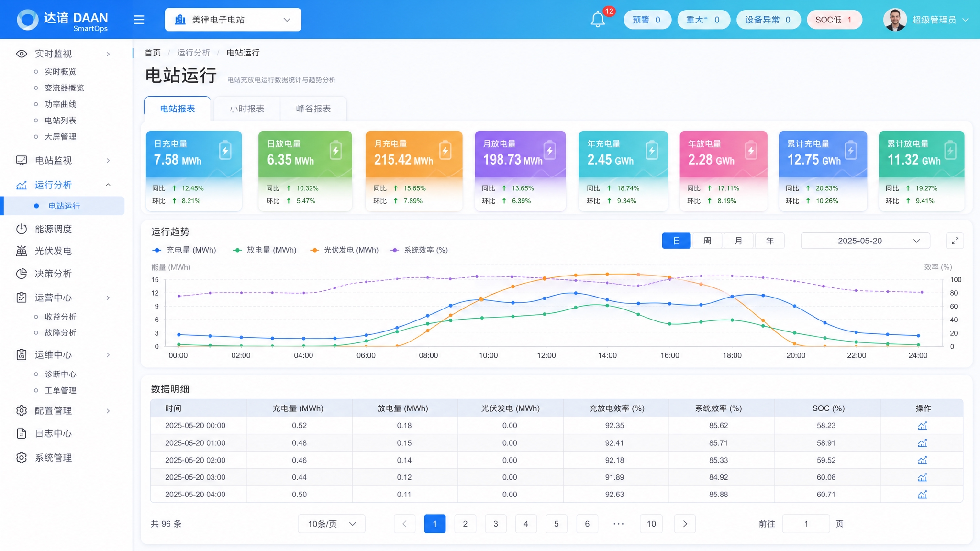Open chart icon for 2025-05-20 01:00 row
The height and width of the screenshot is (551, 980).
[x=923, y=443]
